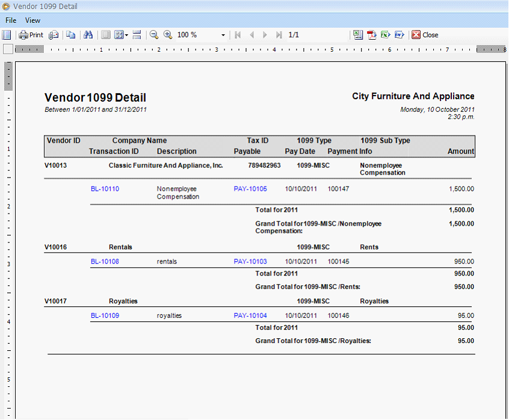Open transaction BL-10109
The image size is (509, 420).
coord(105,315)
